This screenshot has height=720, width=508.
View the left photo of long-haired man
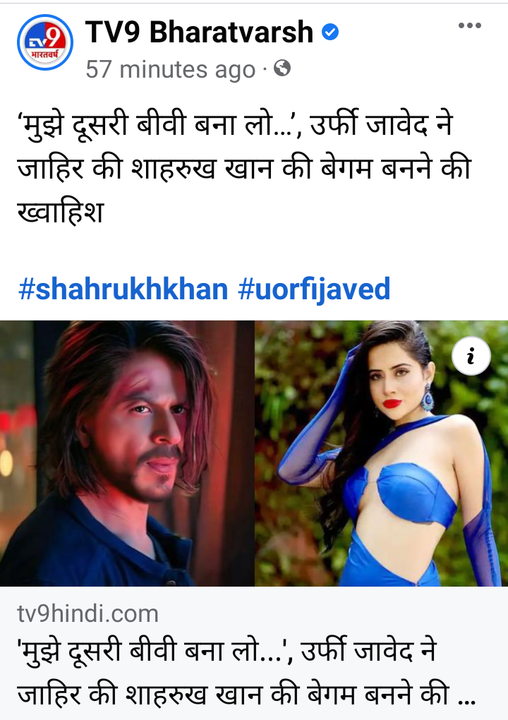click(x=127, y=453)
